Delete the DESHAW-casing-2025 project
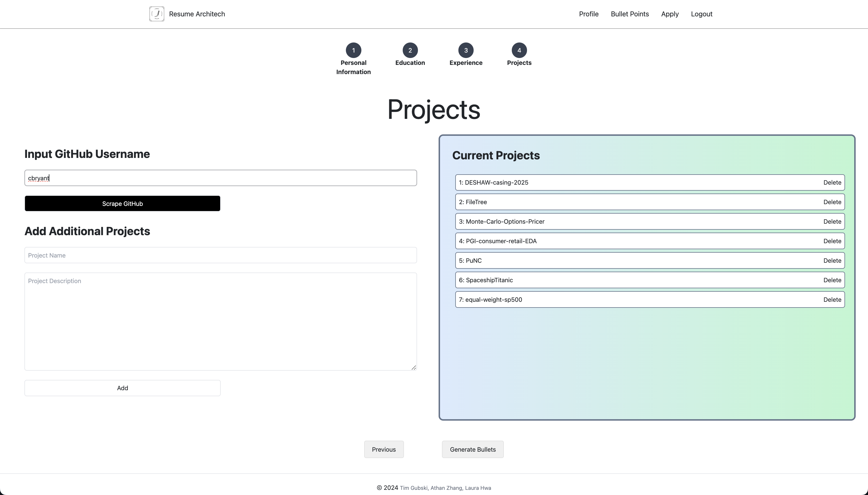Image resolution: width=868 pixels, height=495 pixels. click(x=832, y=183)
